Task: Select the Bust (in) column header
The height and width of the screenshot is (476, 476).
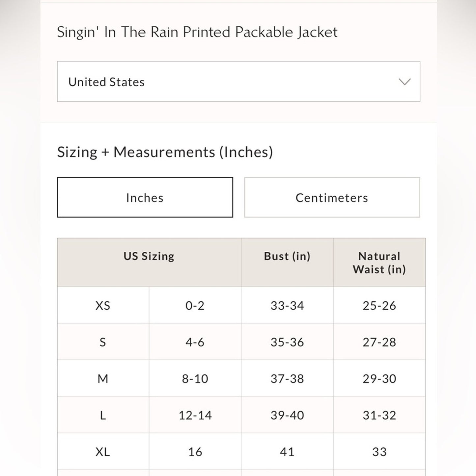Action: pyautogui.click(x=287, y=256)
